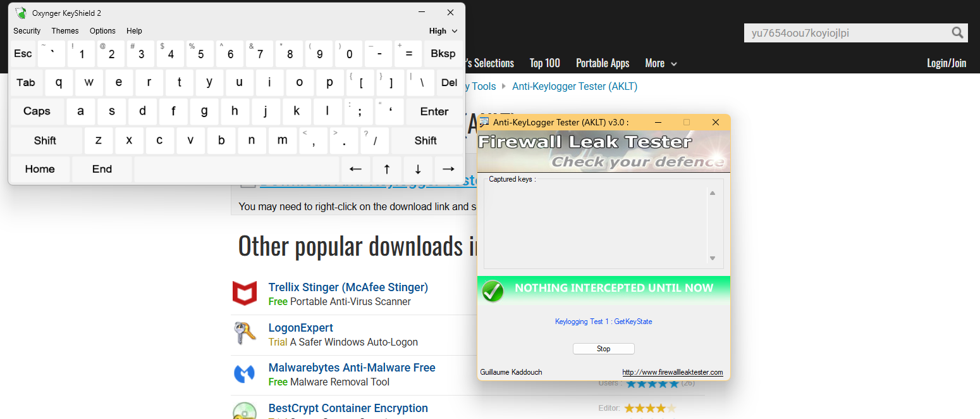Viewport: 980px width, 419px height.
Task: Click the website search input field
Action: coord(847,33)
